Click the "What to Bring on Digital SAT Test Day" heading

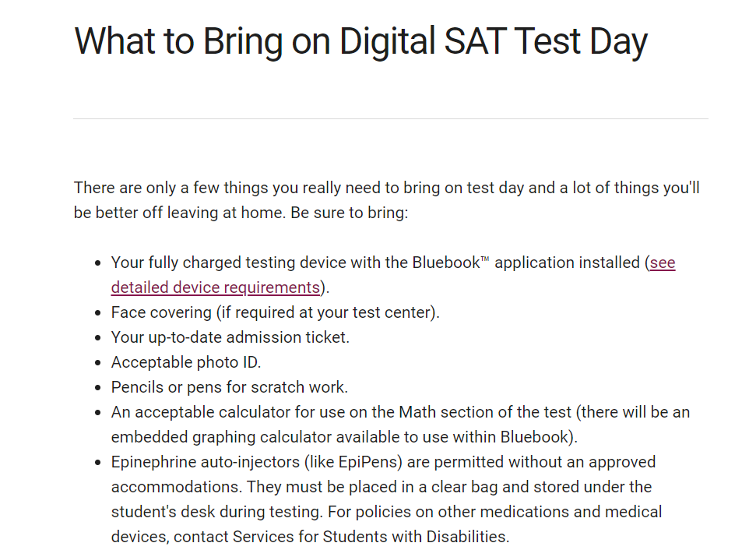[x=360, y=42]
